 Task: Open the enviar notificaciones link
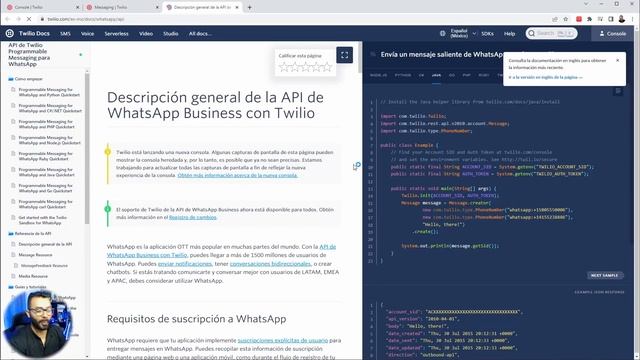pos(185,264)
